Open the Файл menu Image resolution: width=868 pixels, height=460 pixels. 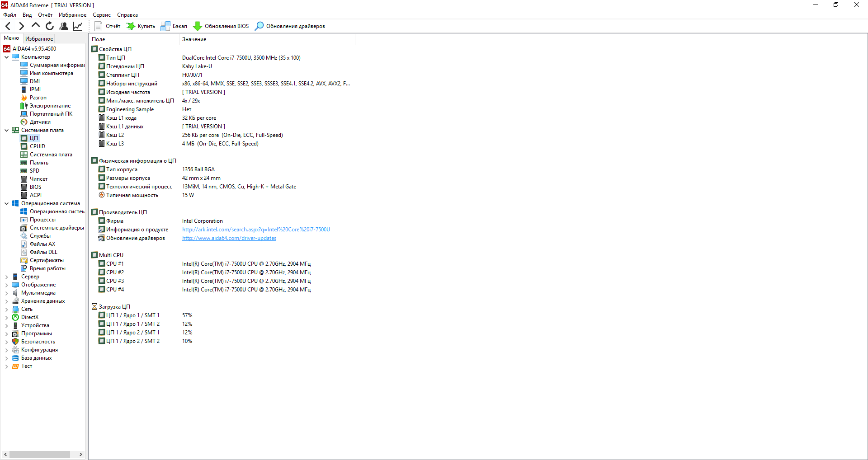coord(9,15)
